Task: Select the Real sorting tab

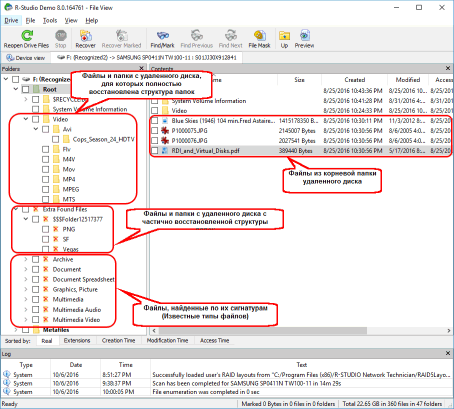Action: (47, 341)
